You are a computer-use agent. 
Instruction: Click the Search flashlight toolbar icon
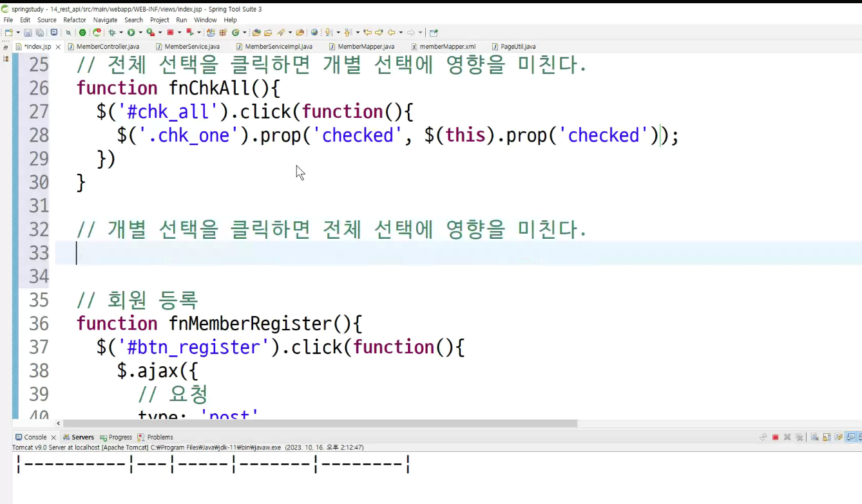click(282, 32)
